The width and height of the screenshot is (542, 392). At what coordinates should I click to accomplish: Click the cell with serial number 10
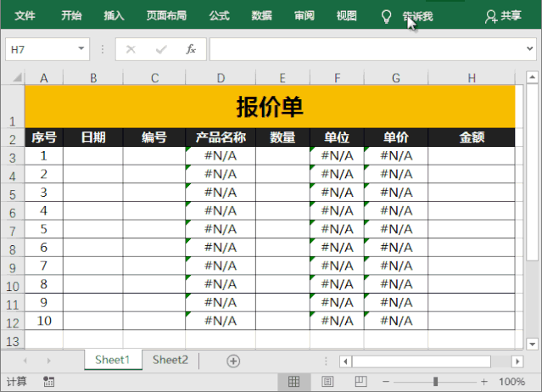[44, 321]
